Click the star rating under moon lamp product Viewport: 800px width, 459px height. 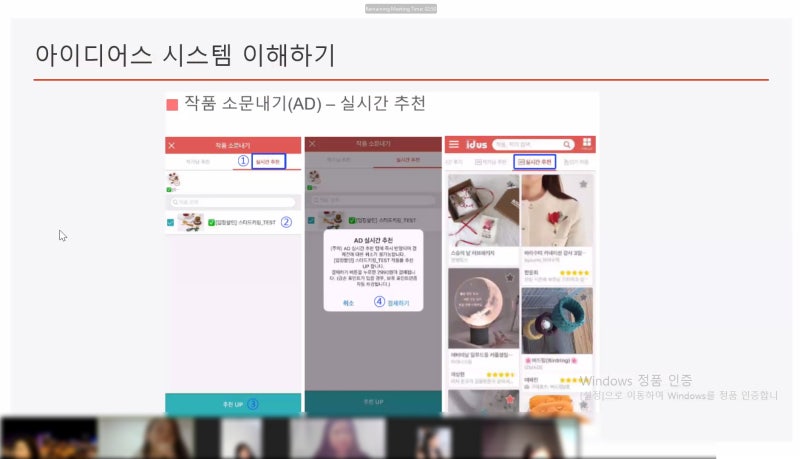[x=501, y=375]
